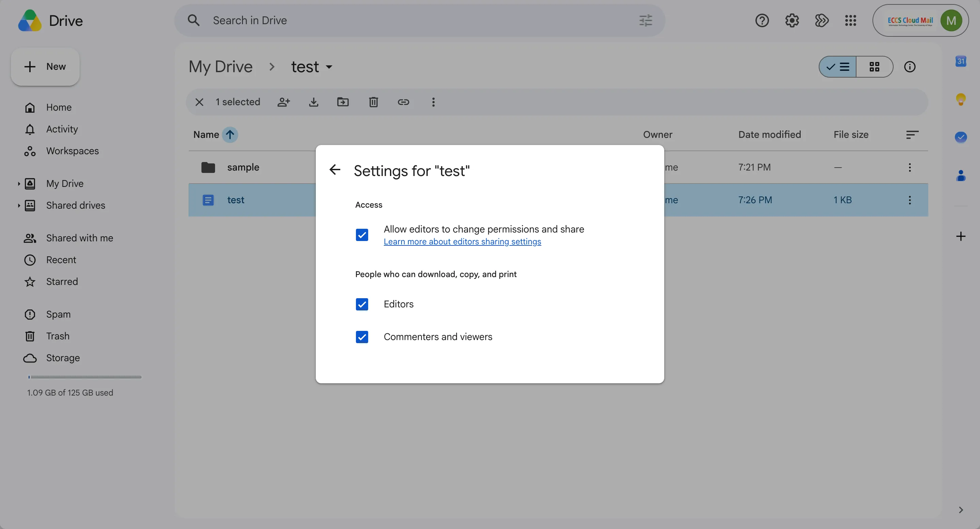Click the Owner column header
The width and height of the screenshot is (980, 529).
pyautogui.click(x=657, y=134)
